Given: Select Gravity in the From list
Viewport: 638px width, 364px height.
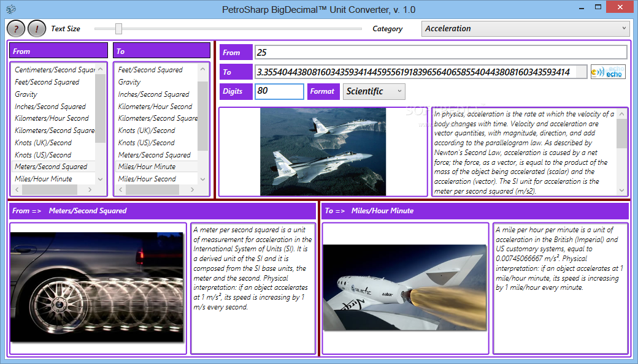Looking at the screenshot, I should [54, 94].
